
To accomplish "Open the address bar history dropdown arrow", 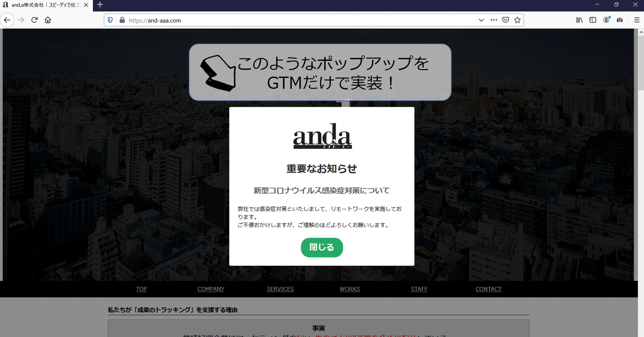I will 481,20.
